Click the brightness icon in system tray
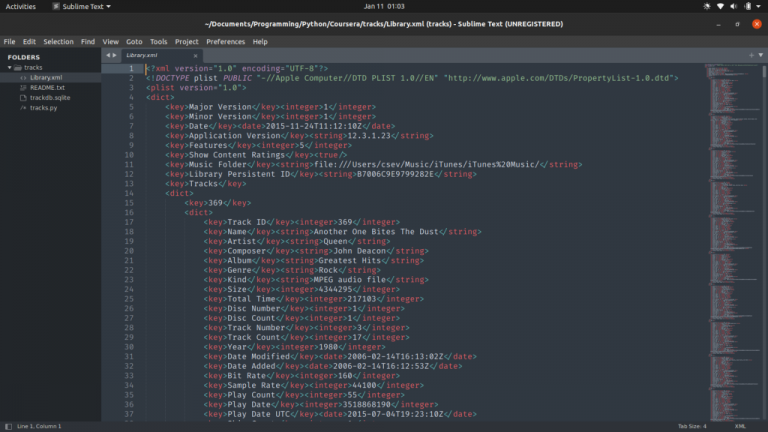Viewport: 768px width, 432px height. click(707, 6)
